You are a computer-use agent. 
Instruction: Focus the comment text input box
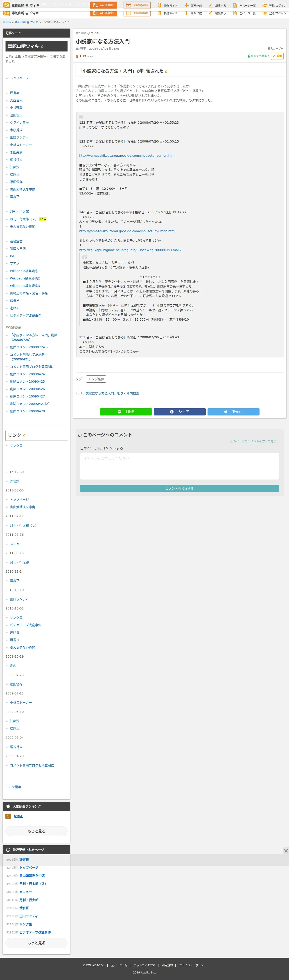179,466
